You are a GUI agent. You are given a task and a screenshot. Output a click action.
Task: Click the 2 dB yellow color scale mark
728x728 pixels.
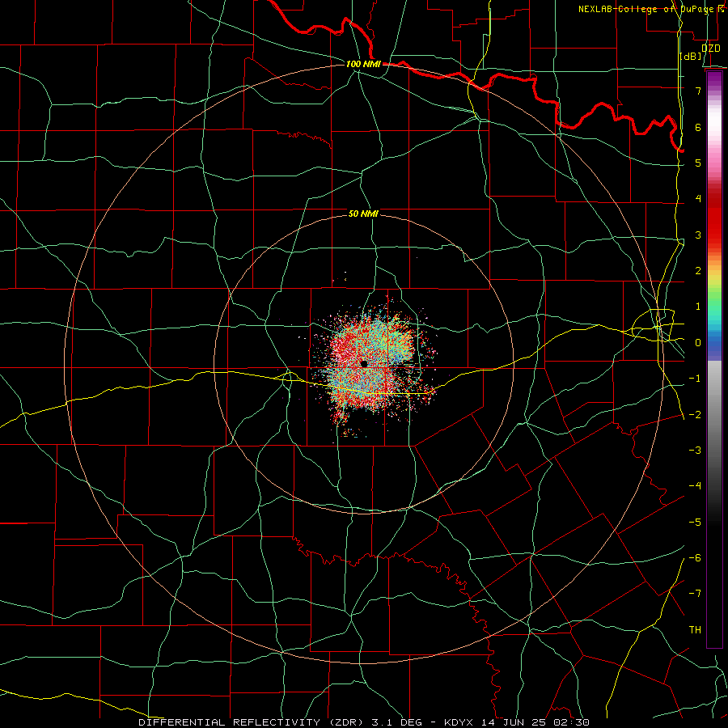pos(698,271)
